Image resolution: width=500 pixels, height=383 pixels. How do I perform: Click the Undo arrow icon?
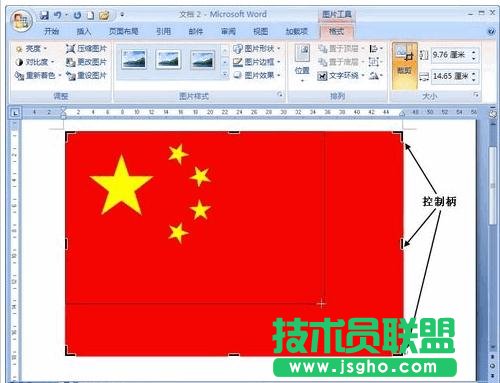[58, 15]
